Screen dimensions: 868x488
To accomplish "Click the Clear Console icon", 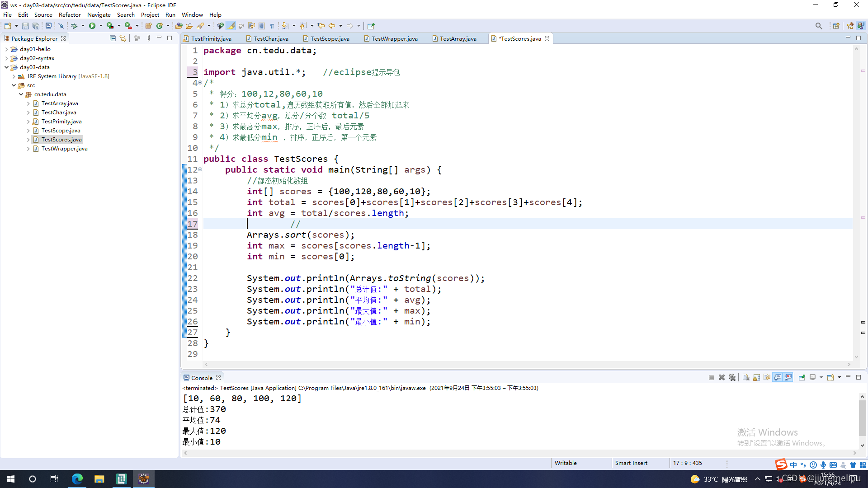I will (746, 378).
